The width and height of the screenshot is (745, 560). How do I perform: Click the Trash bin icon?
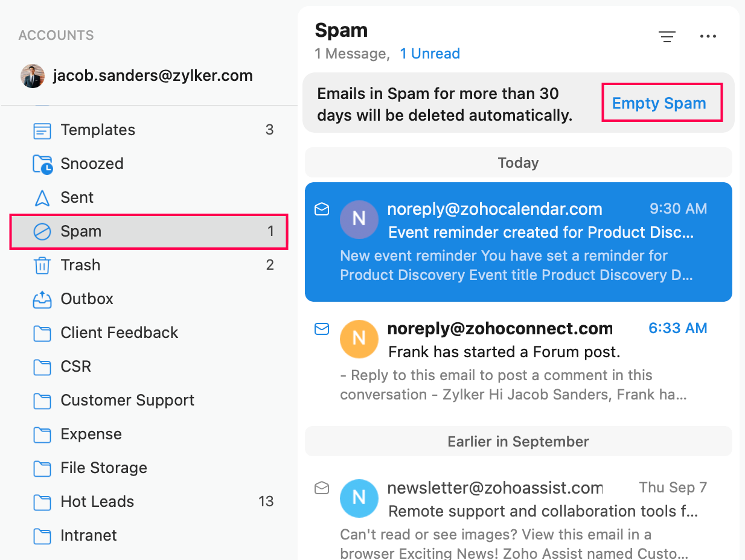pyautogui.click(x=42, y=266)
